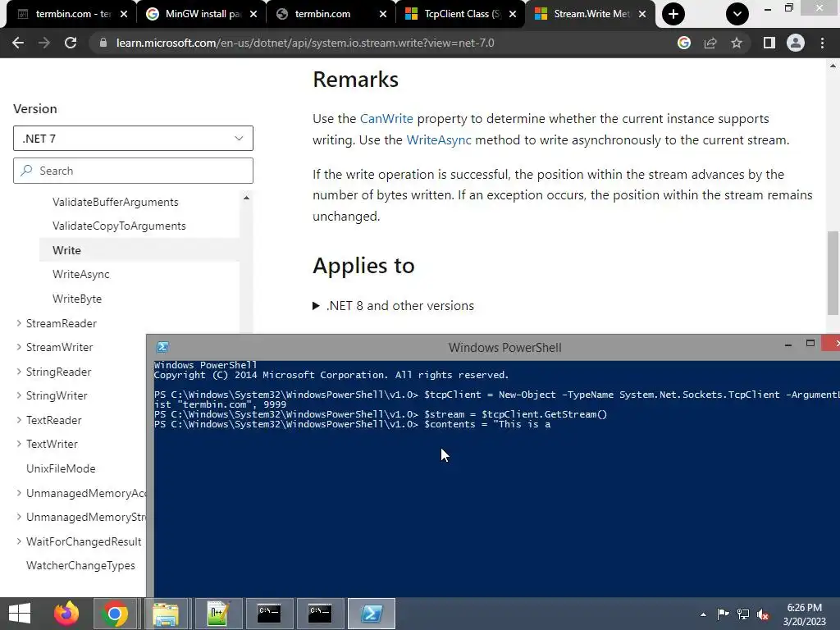Image resolution: width=840 pixels, height=630 pixels.
Task: Close the TcpClient Class tab
Action: point(513,14)
